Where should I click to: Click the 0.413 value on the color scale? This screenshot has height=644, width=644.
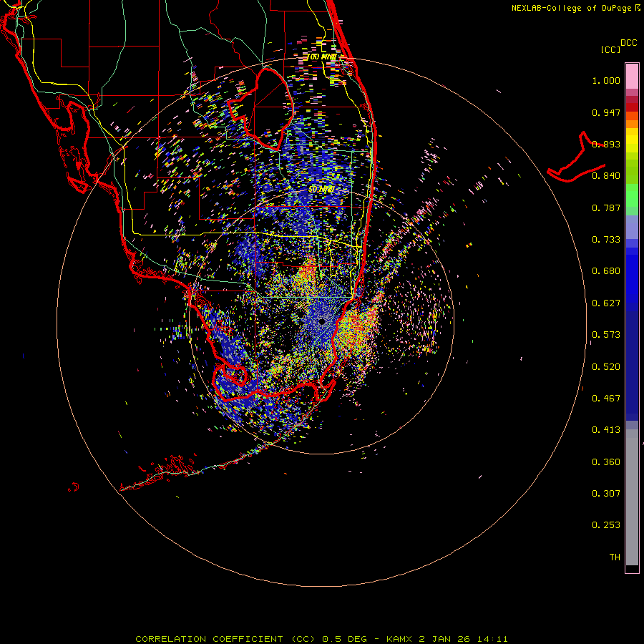point(606,430)
